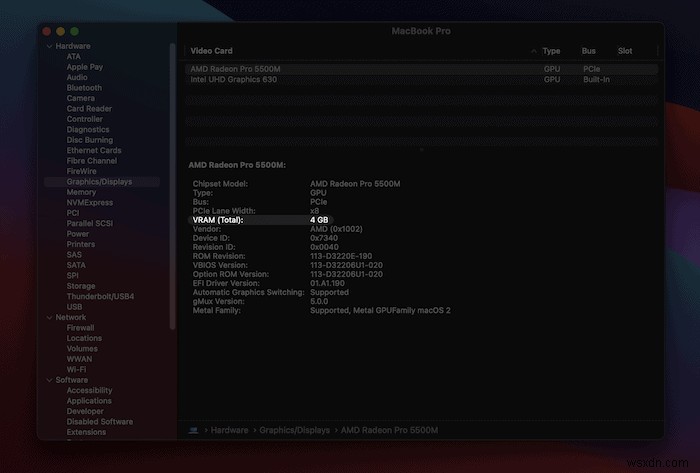Click the Type column header
The height and width of the screenshot is (473, 700).
click(551, 51)
